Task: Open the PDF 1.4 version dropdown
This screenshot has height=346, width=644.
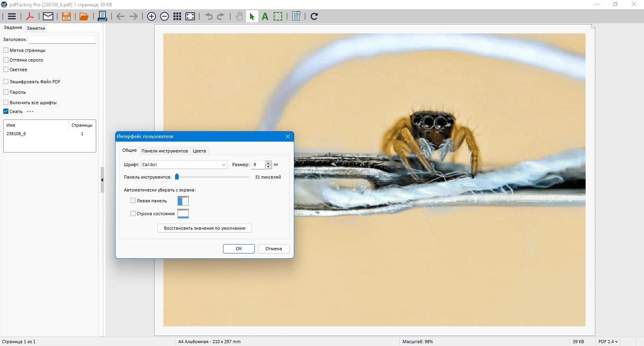Action: click(x=608, y=342)
